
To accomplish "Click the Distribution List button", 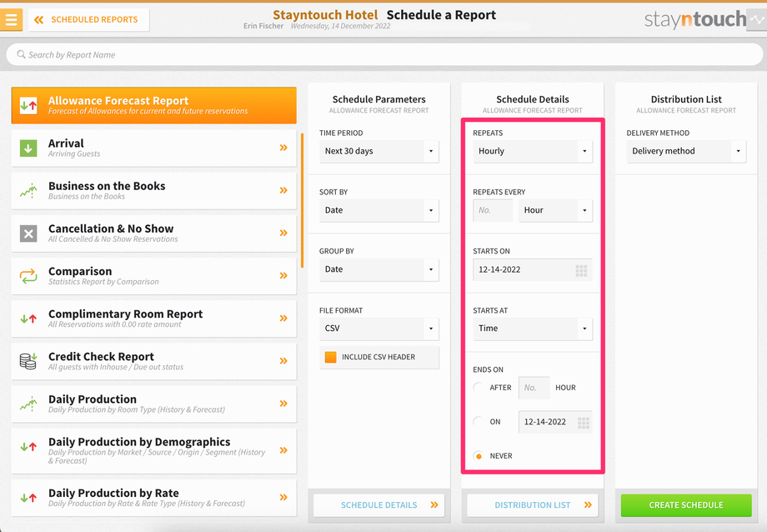I will [x=533, y=505].
